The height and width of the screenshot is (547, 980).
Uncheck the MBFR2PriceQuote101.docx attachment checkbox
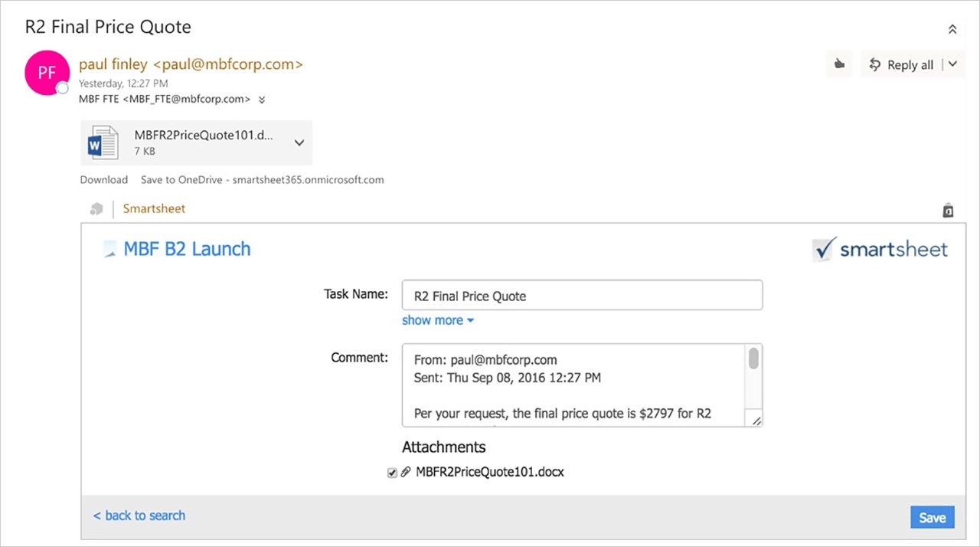point(393,473)
